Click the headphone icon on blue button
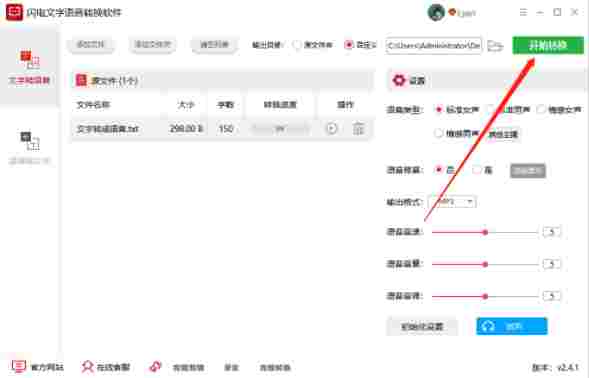 coord(488,326)
